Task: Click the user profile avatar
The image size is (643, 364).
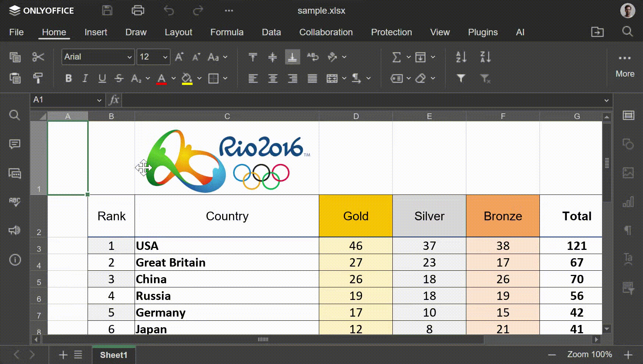Action: 627,11
